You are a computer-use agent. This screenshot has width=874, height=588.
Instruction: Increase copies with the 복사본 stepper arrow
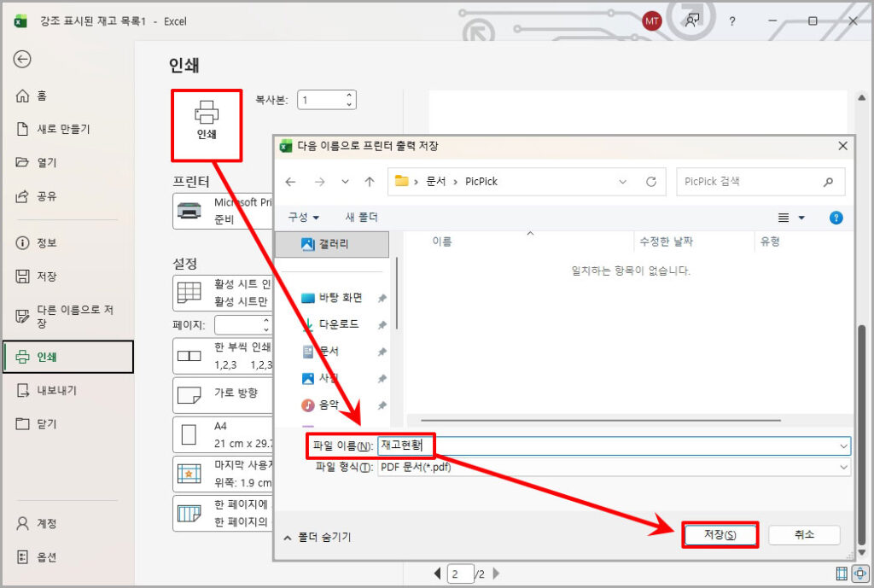click(x=350, y=95)
